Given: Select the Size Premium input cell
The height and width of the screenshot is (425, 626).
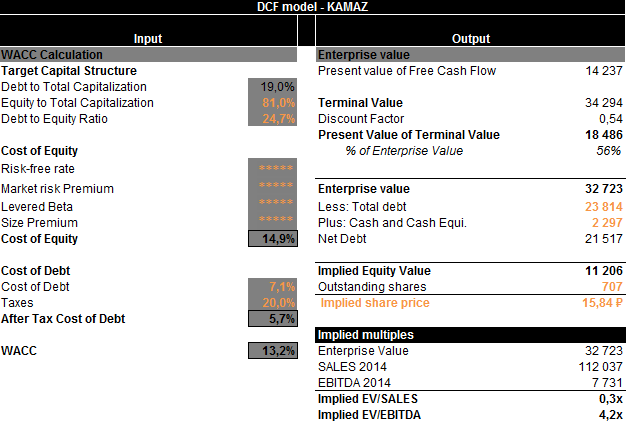Looking at the screenshot, I should point(272,222).
